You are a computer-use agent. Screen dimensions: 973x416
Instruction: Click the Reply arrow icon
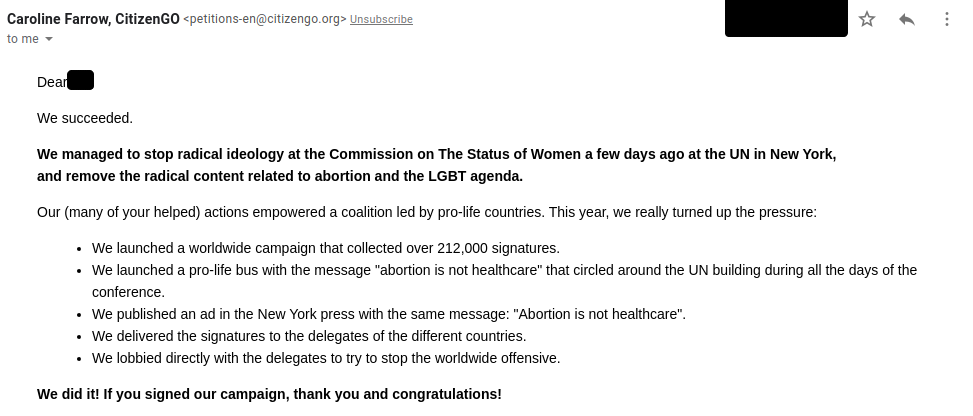[907, 19]
